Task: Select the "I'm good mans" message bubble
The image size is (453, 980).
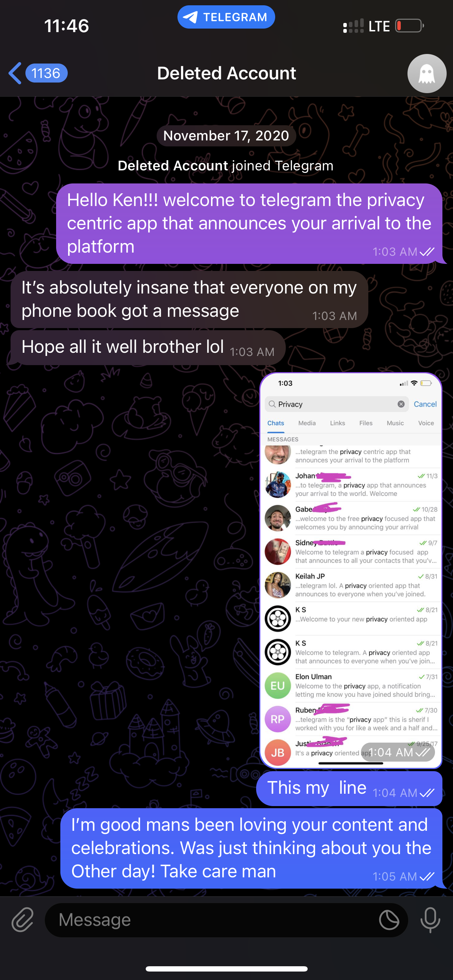Action: pos(251,848)
